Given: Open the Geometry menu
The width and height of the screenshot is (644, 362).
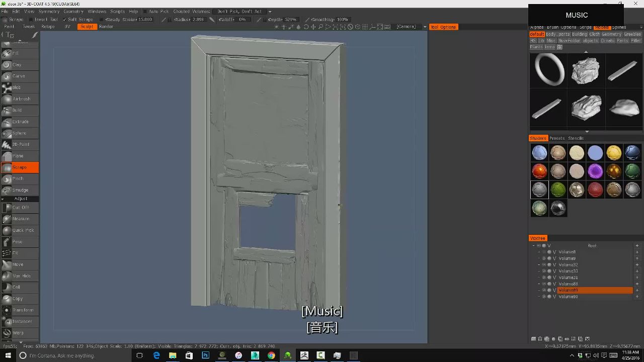Looking at the screenshot, I should click(x=73, y=12).
